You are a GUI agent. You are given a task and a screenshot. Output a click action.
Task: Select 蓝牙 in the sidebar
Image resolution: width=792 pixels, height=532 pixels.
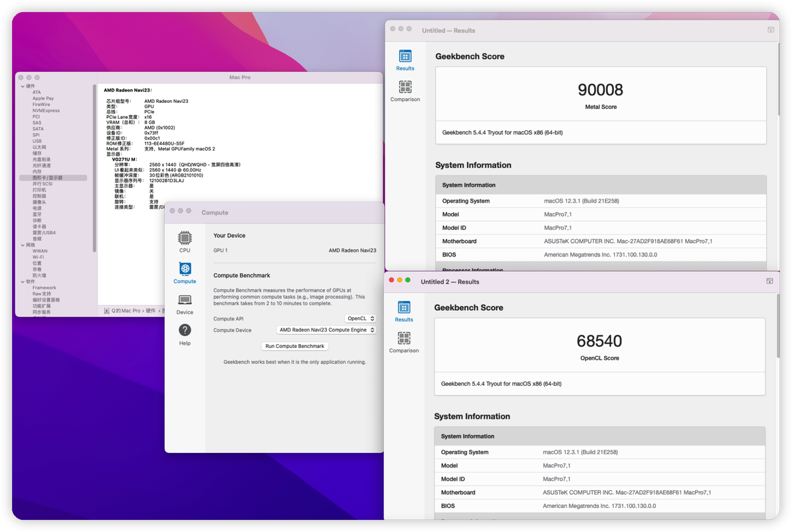point(37,215)
